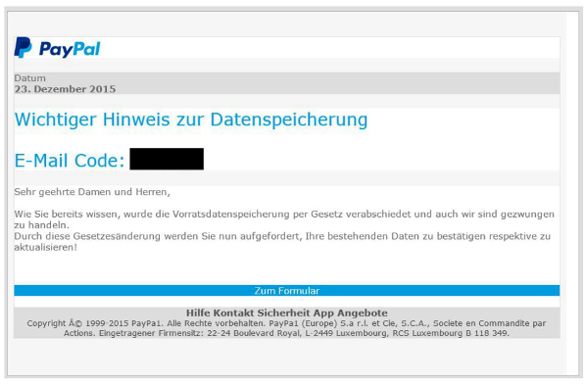This screenshot has height=385, width=588.
Task: Open the Zum Formular button
Action: coord(287,291)
